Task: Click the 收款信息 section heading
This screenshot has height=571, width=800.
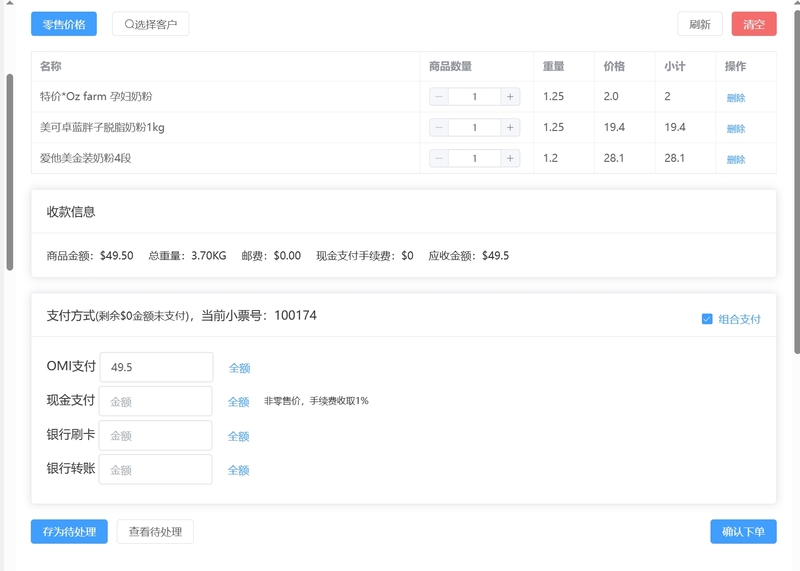Action: pyautogui.click(x=71, y=212)
